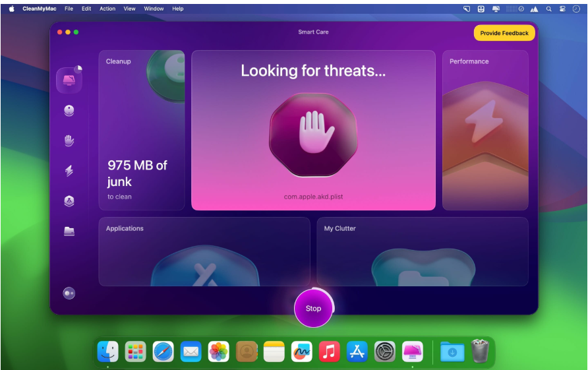Open the CleanMyMac menu
The height and width of the screenshot is (370, 588).
click(x=40, y=9)
